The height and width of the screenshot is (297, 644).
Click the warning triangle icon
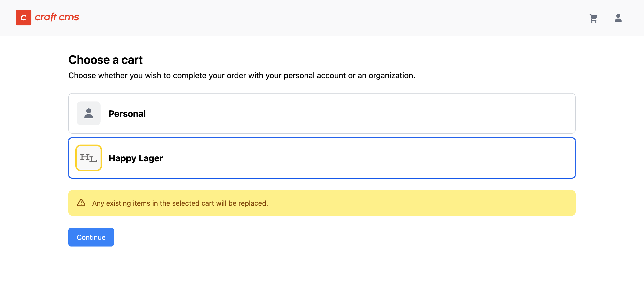pyautogui.click(x=81, y=203)
